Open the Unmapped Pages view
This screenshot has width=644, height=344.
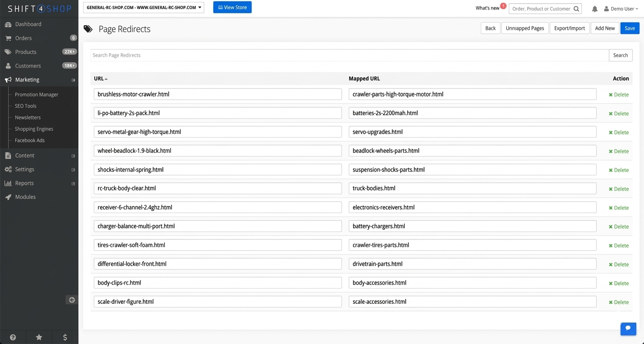click(525, 28)
